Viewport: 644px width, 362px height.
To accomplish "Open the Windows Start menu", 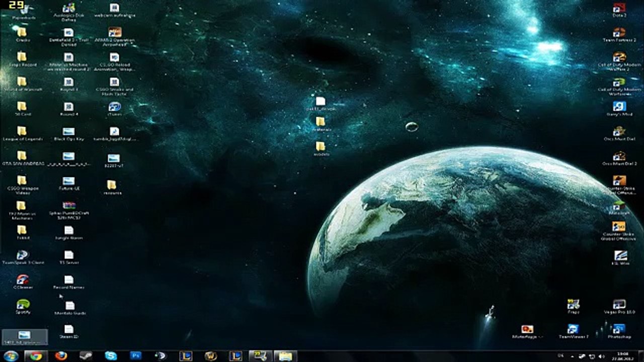I will [x=10, y=356].
